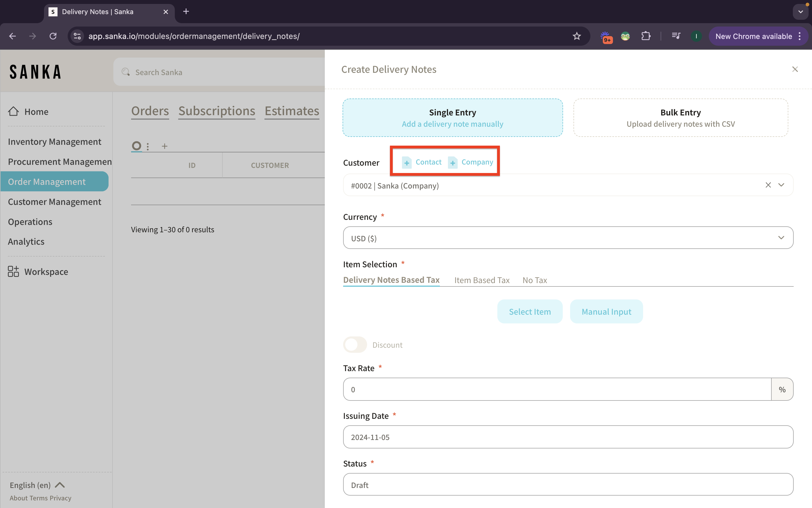Open the Status Draft dropdown
The width and height of the screenshot is (812, 508).
[x=568, y=485]
